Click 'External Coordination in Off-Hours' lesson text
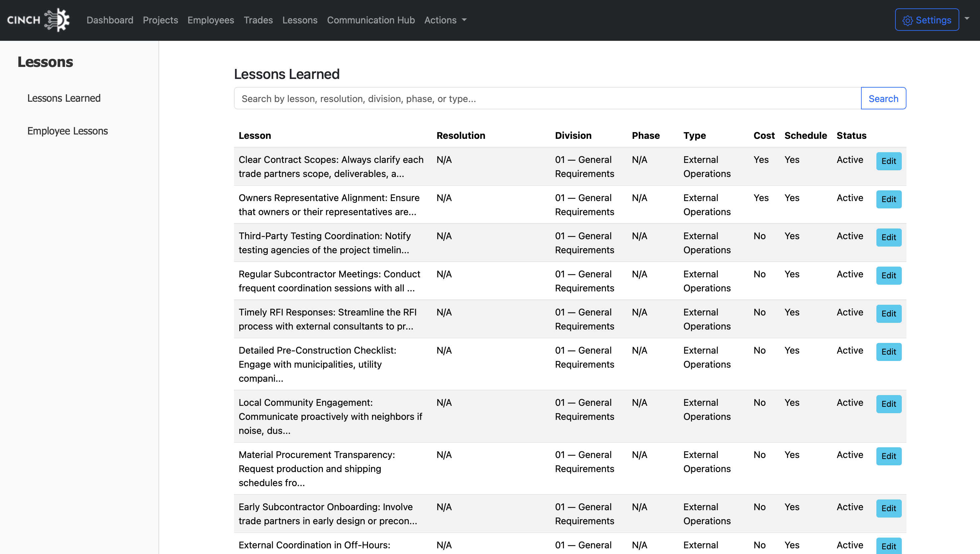 click(x=314, y=545)
